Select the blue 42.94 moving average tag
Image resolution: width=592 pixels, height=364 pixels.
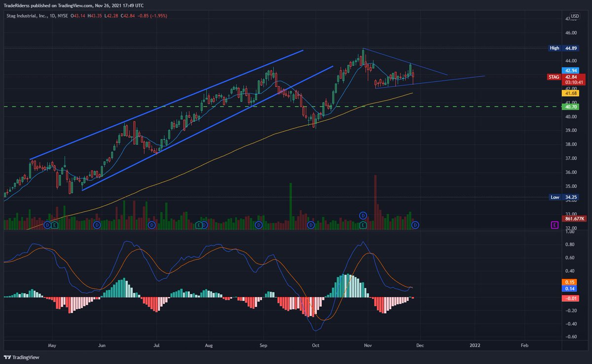(x=571, y=71)
